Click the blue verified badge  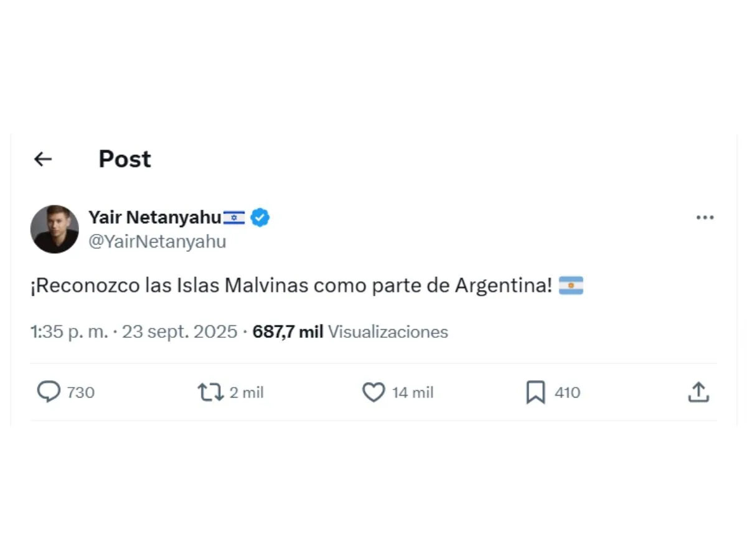pos(260,217)
